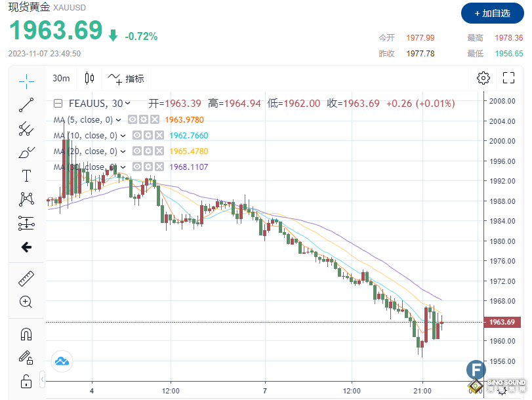Click the 加自选 add to watchlist button
Viewport: 532px width, 400px height.
[x=487, y=12]
